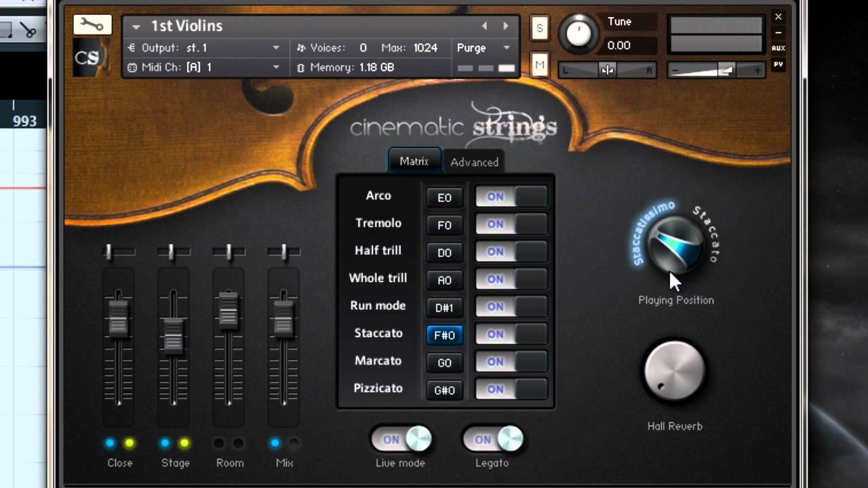This screenshot has width=868, height=488.
Task: Click the Tune knob
Action: (x=578, y=33)
